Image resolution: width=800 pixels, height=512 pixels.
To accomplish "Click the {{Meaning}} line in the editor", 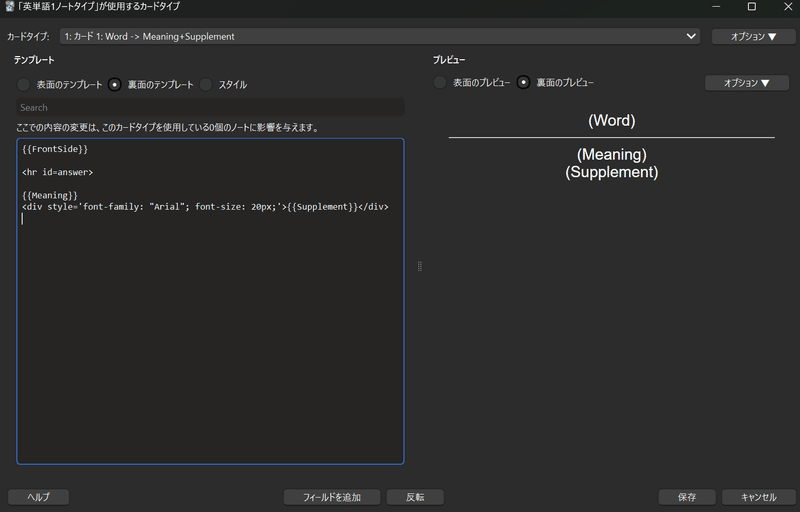I will (x=50, y=195).
